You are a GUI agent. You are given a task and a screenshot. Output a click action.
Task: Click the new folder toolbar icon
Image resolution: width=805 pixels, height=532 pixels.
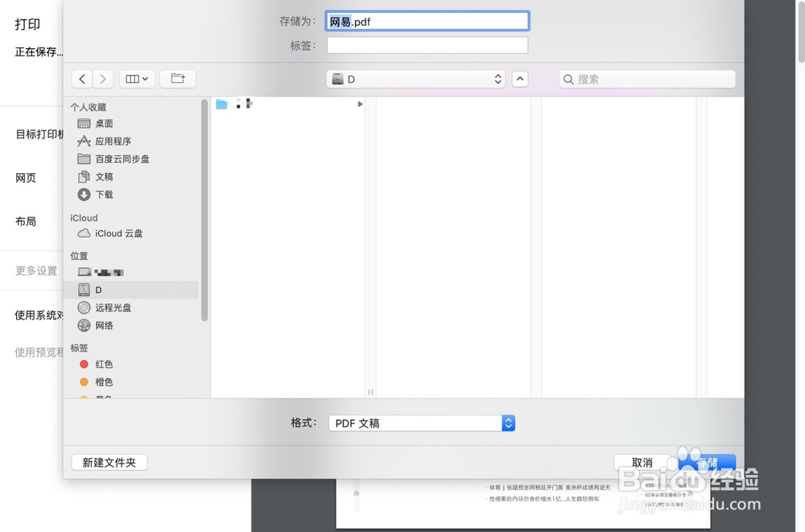178,79
